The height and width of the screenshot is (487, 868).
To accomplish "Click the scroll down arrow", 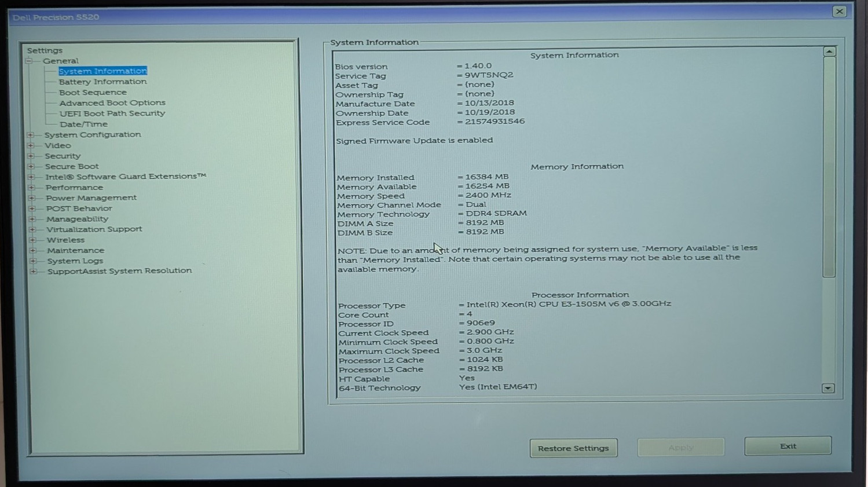I will (x=828, y=388).
